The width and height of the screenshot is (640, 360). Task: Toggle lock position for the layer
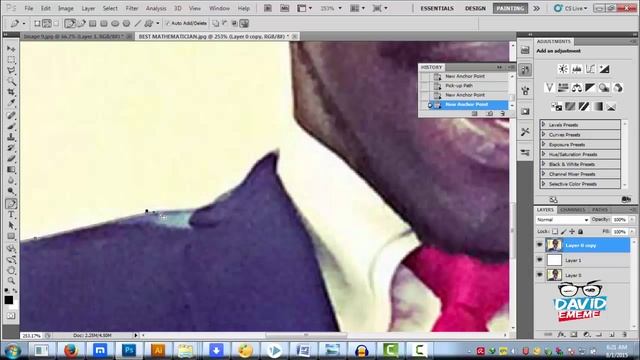(x=572, y=231)
